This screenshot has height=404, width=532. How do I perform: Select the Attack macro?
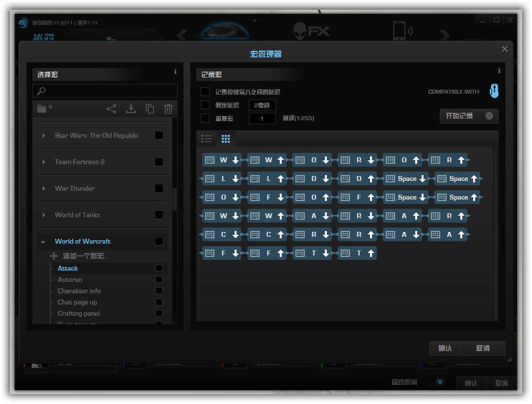(x=68, y=268)
